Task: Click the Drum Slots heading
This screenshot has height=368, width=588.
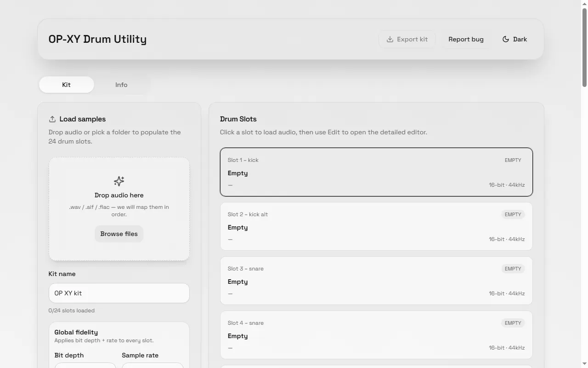Action: pos(238,119)
